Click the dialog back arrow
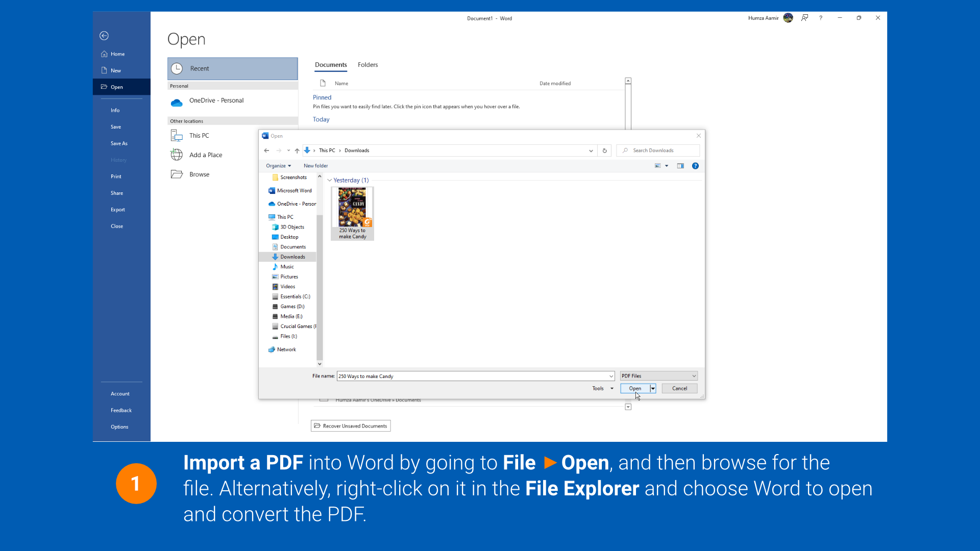The image size is (980, 551). point(266,151)
